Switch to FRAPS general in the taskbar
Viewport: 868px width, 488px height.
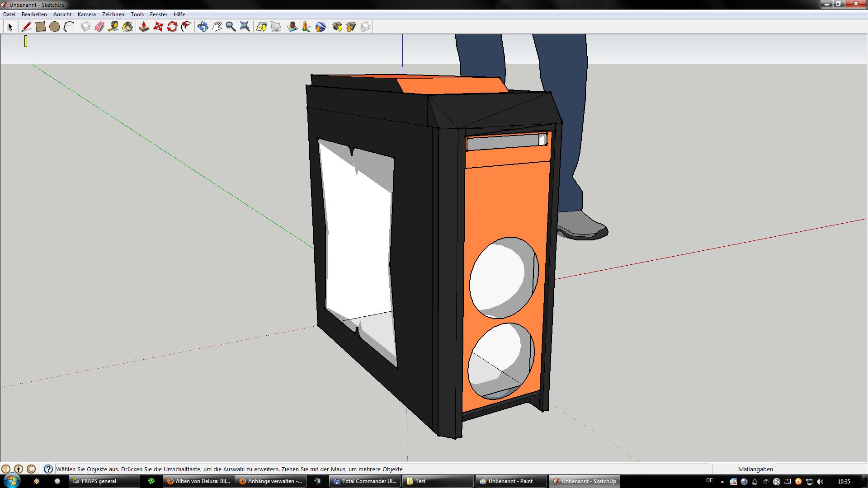(104, 481)
